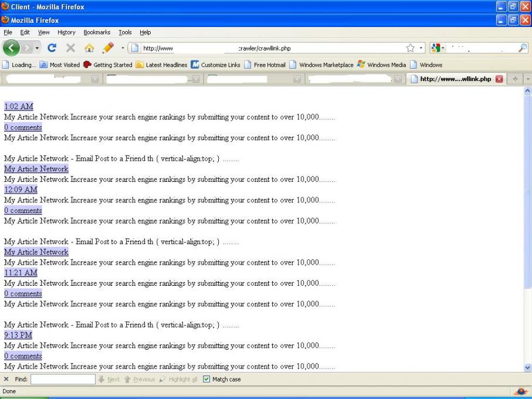Bookmark this page with the star
Image resolution: width=532 pixels, height=399 pixels.
(x=411, y=48)
